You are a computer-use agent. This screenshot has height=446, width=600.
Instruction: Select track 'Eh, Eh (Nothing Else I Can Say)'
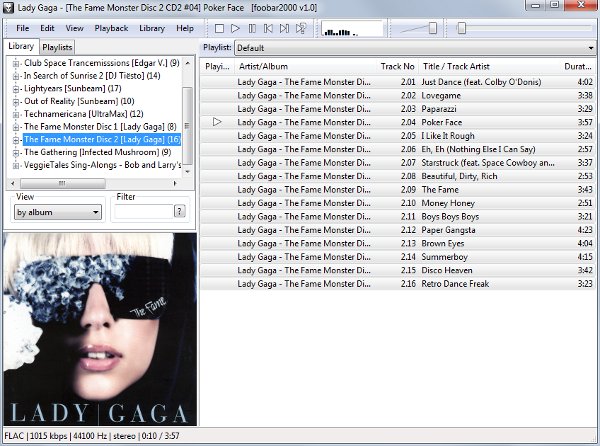click(397, 149)
